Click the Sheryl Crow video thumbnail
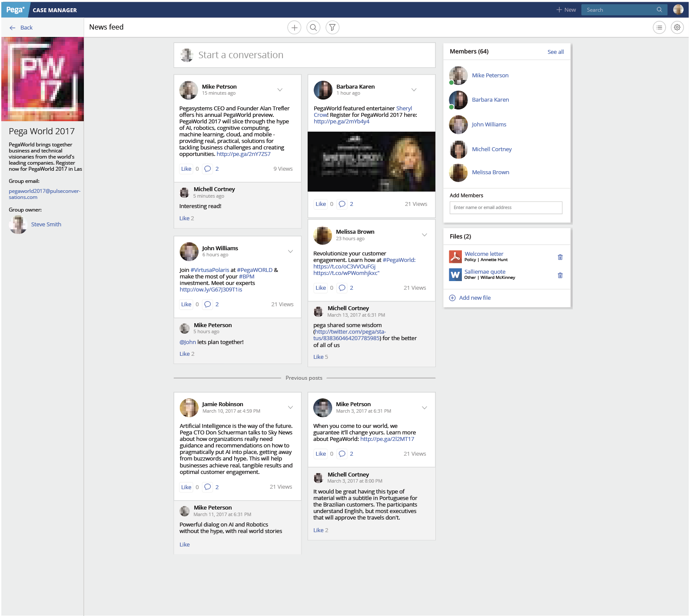The width and height of the screenshot is (690, 616). point(372,162)
